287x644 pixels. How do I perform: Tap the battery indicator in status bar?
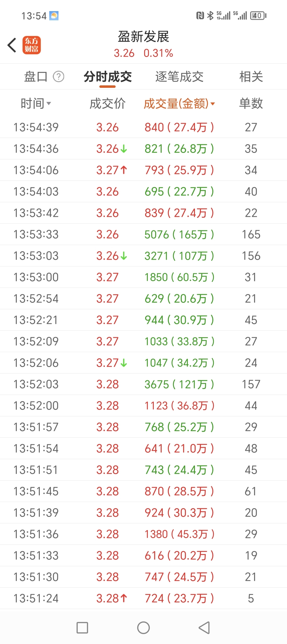258,16
